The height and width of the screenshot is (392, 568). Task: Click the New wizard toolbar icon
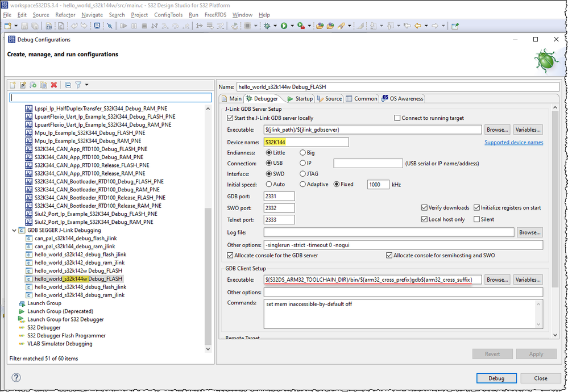[7, 26]
